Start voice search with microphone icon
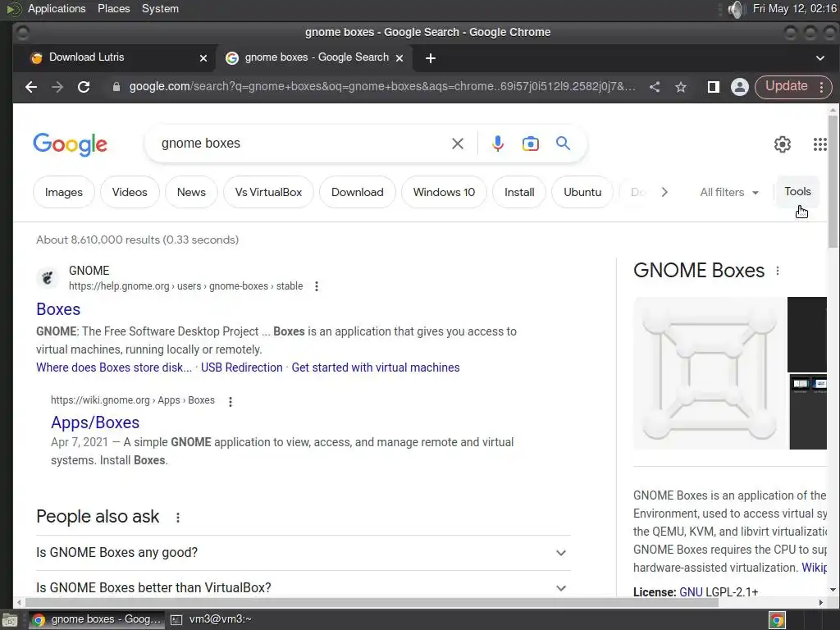 498,144
